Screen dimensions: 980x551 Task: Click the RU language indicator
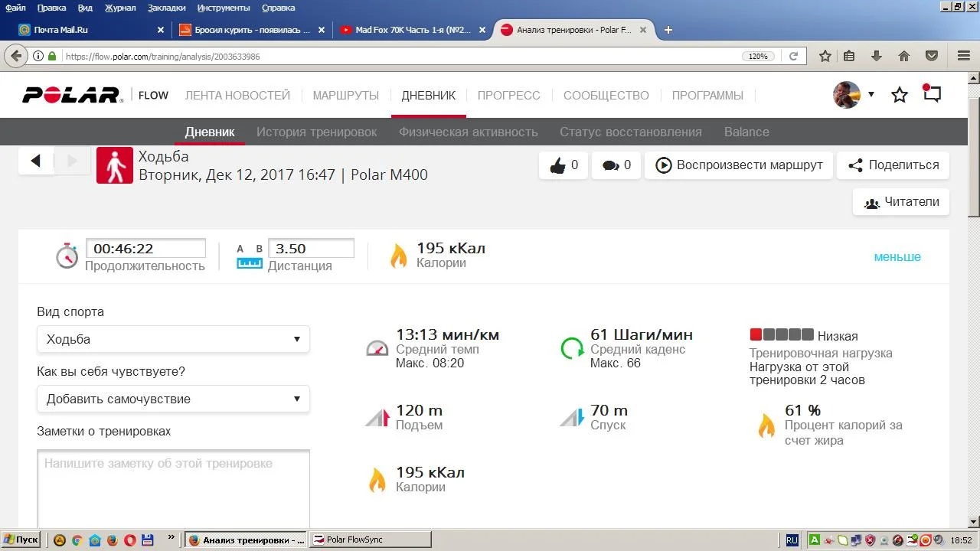tap(792, 540)
